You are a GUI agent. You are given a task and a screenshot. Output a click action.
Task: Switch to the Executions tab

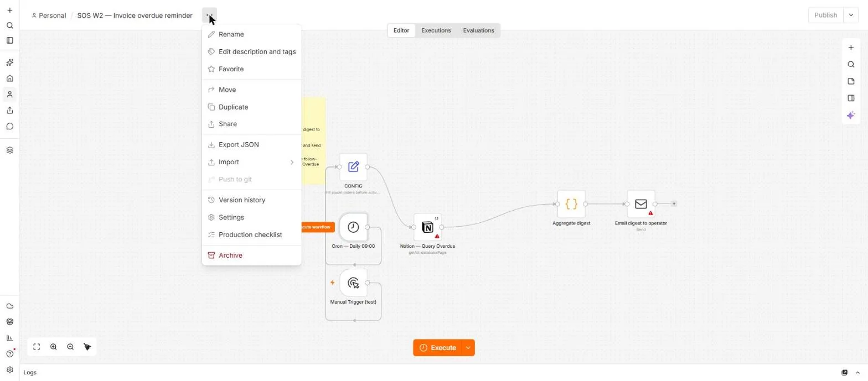436,30
